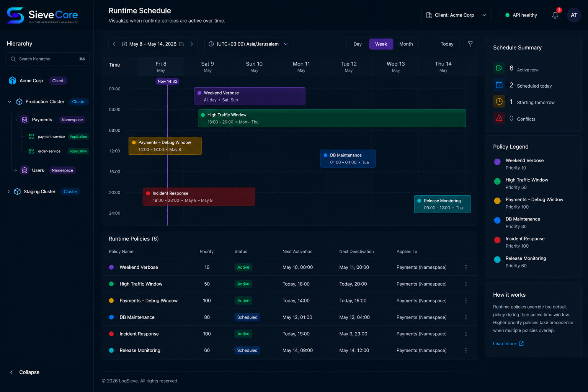
Task: Open row menu for Release Monitoring
Action: (466, 350)
